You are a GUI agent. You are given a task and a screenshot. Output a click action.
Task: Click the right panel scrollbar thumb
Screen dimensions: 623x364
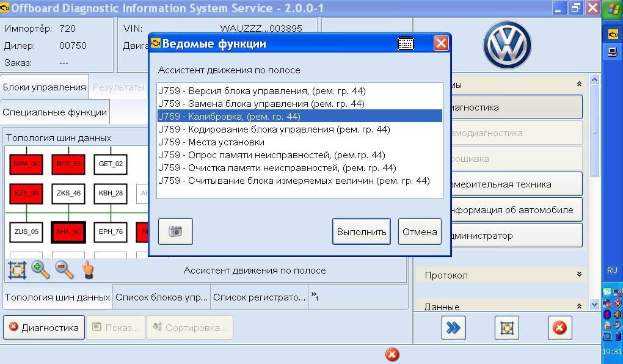pos(594,131)
